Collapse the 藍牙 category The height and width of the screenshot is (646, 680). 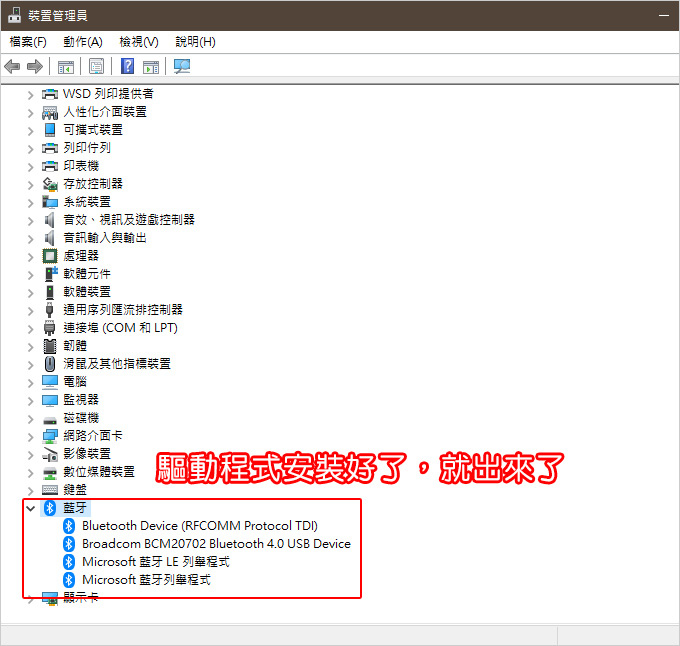[x=30, y=508]
